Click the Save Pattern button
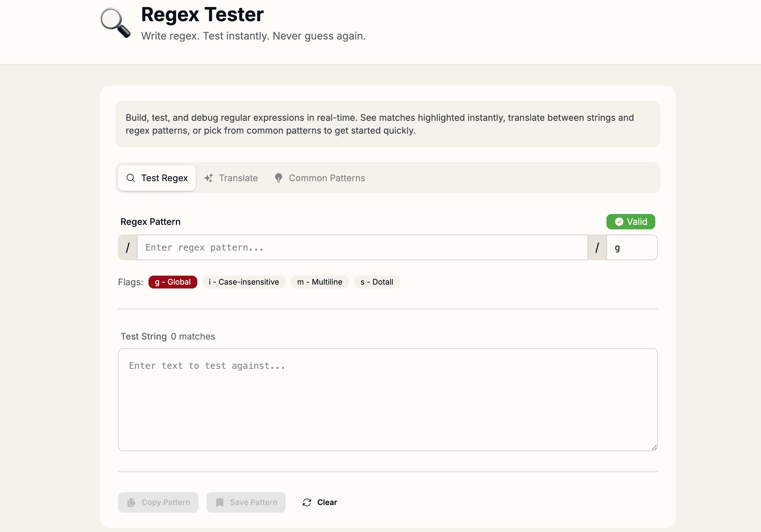The height and width of the screenshot is (532, 761). coord(246,502)
